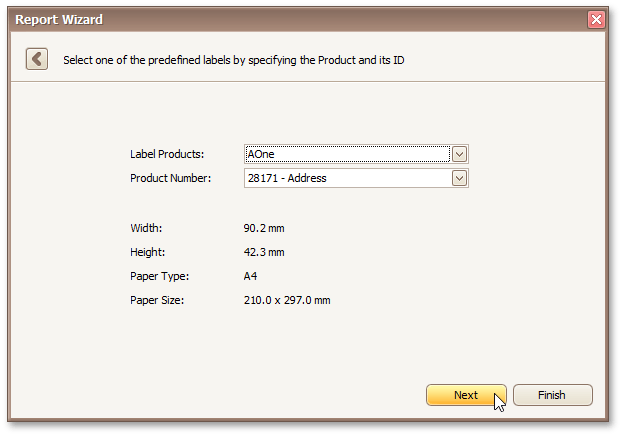Click the AOne text in Label Products field

click(261, 154)
